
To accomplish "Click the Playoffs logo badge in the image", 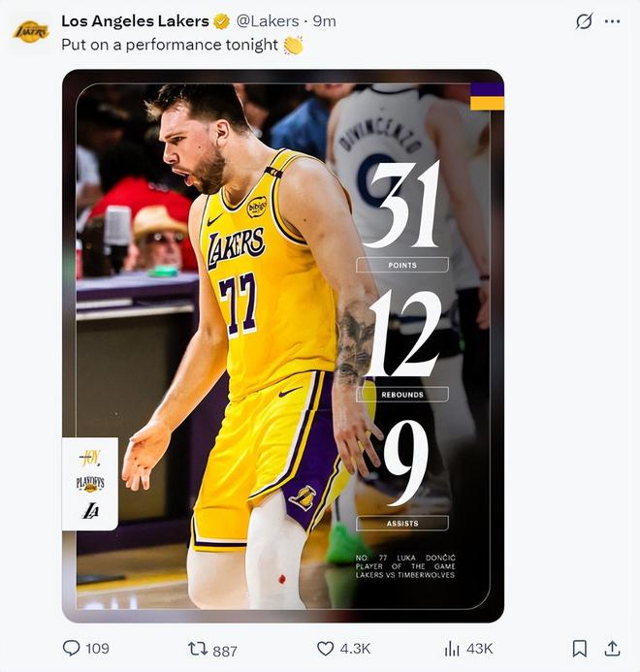I will coord(90,483).
